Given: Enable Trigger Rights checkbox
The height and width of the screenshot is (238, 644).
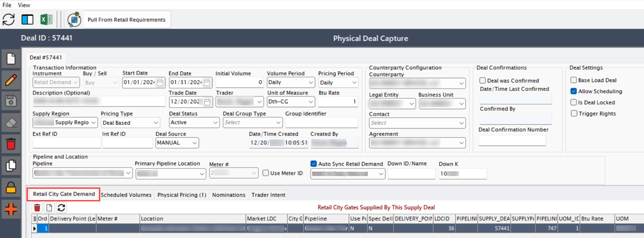Looking at the screenshot, I should point(574,114).
